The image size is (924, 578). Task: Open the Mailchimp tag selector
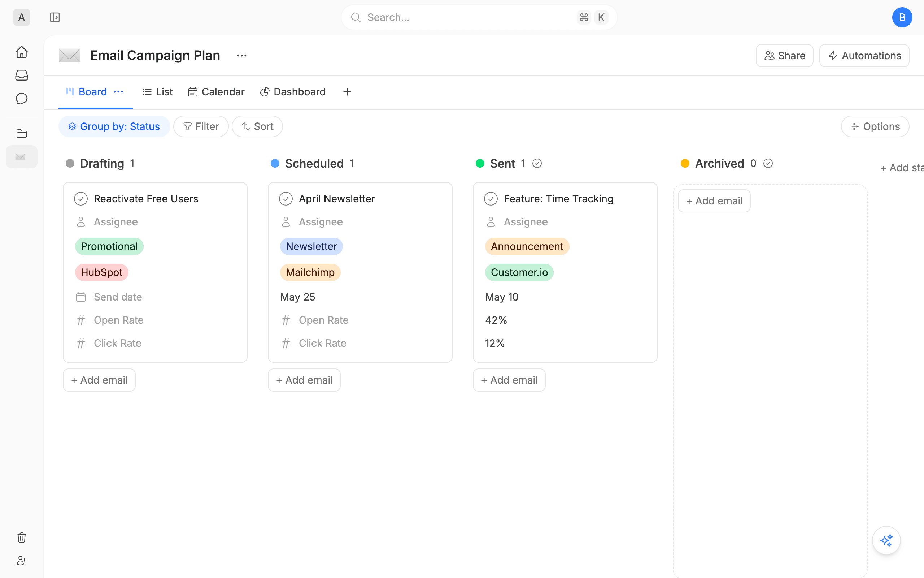(x=310, y=272)
